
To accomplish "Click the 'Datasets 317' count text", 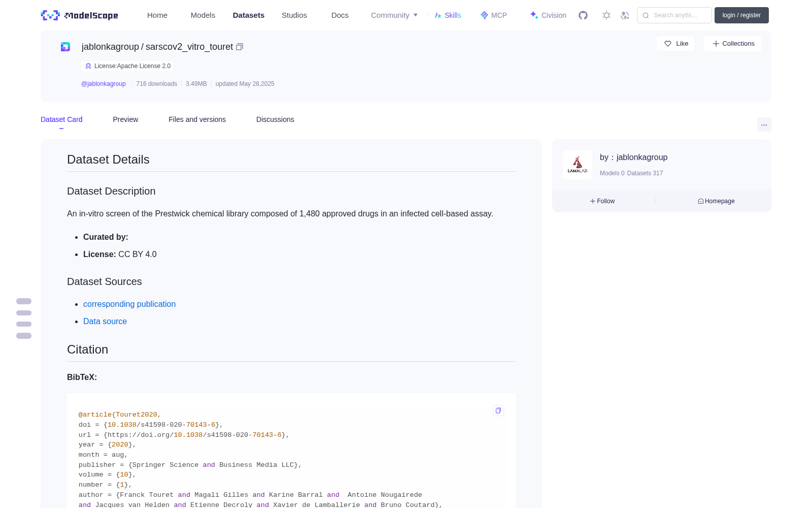I will (x=645, y=173).
